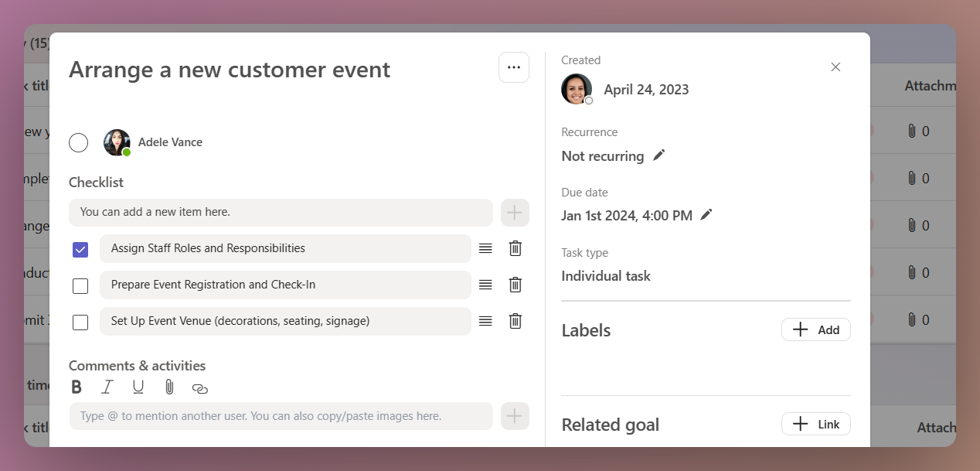Insert a link using the link icon
This screenshot has width=980, height=471.
tap(200, 387)
